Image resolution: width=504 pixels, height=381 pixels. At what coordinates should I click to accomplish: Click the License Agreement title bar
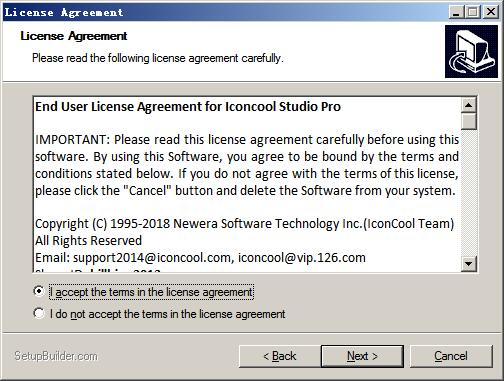225,12
